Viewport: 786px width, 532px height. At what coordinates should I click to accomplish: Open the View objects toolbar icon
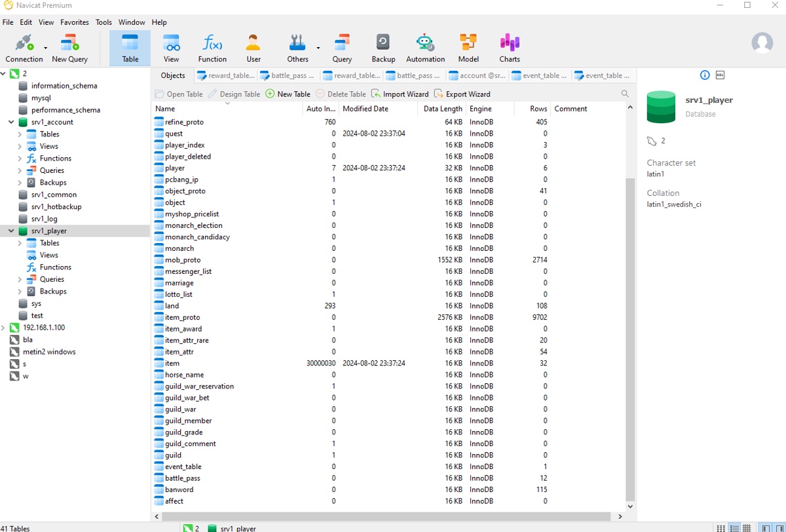(172, 48)
